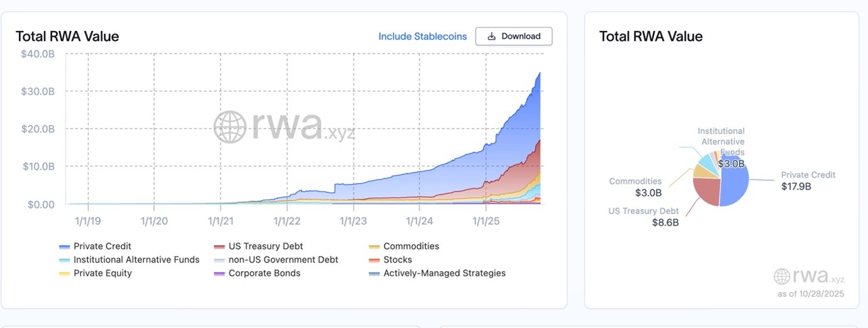Click Include Stablecoins link
868x328 pixels.
click(422, 37)
